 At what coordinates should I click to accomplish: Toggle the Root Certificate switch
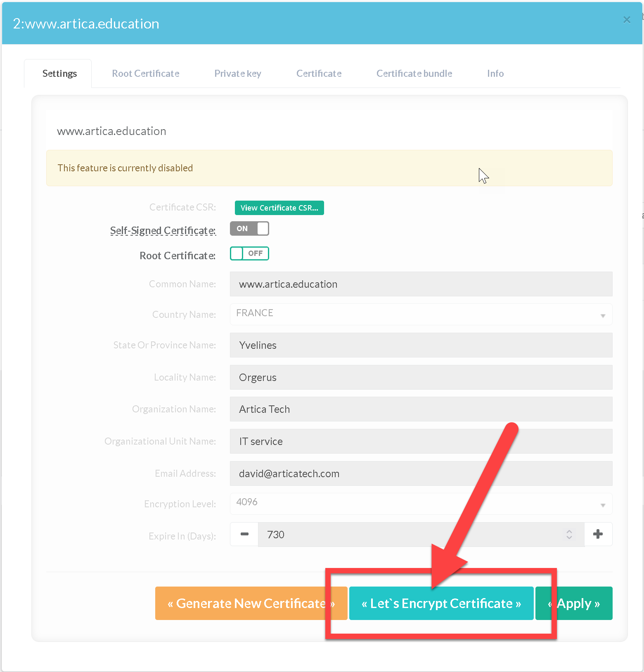tap(249, 254)
